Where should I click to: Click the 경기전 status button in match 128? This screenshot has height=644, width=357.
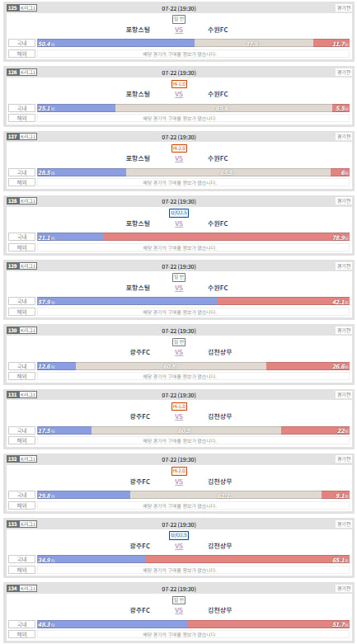click(x=344, y=201)
